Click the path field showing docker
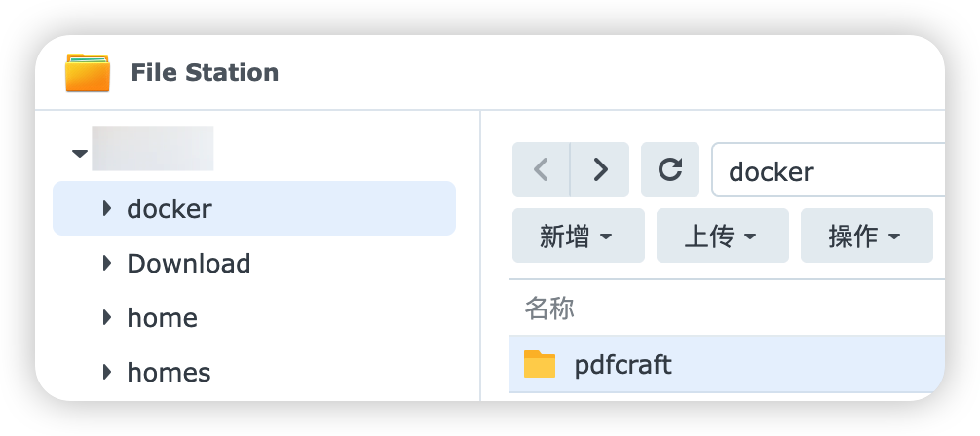Screen dimensions: 980x436 pyautogui.click(x=828, y=171)
